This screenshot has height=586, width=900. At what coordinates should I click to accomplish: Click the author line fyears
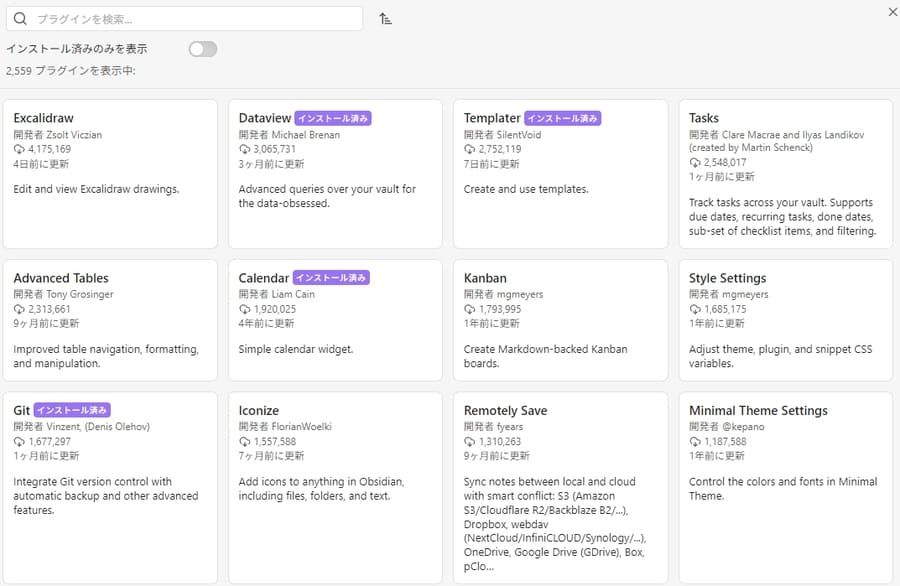click(x=494, y=426)
